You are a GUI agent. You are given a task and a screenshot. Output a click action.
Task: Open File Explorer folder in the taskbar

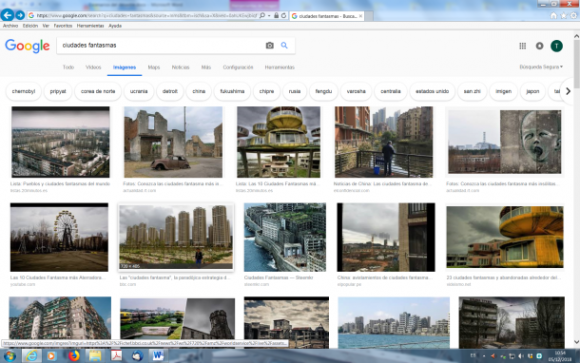(95, 356)
